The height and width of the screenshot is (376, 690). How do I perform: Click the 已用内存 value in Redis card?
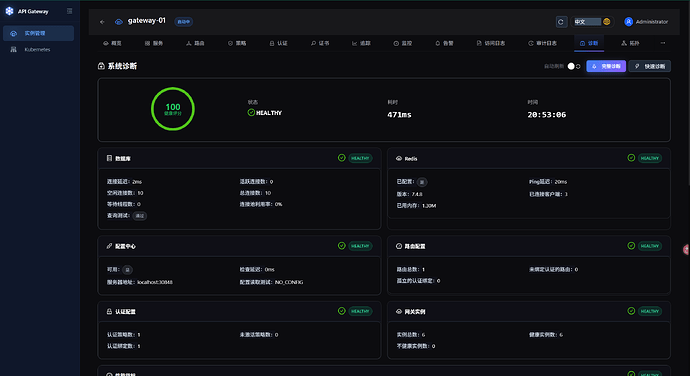429,206
